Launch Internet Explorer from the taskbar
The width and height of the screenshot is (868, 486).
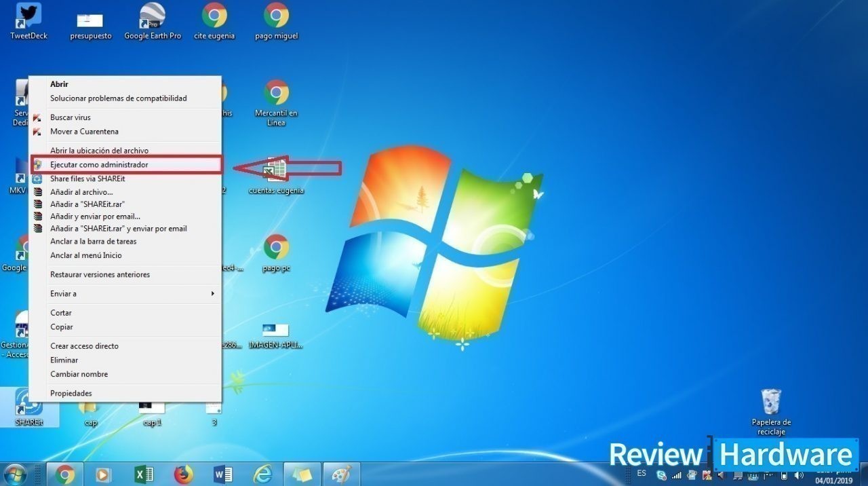(x=262, y=474)
